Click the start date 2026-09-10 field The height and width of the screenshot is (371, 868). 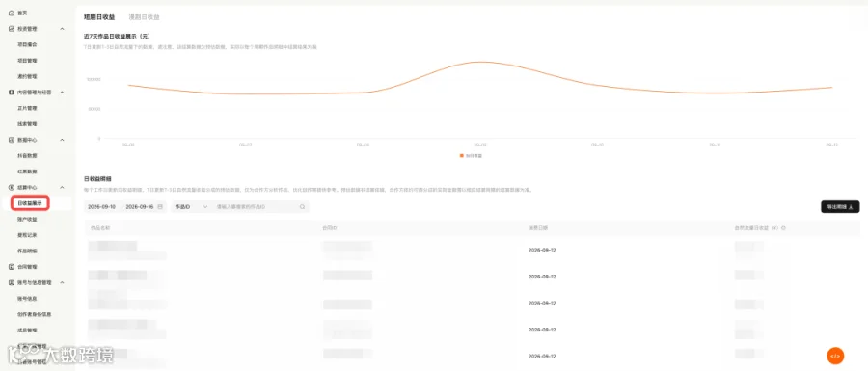pos(101,207)
